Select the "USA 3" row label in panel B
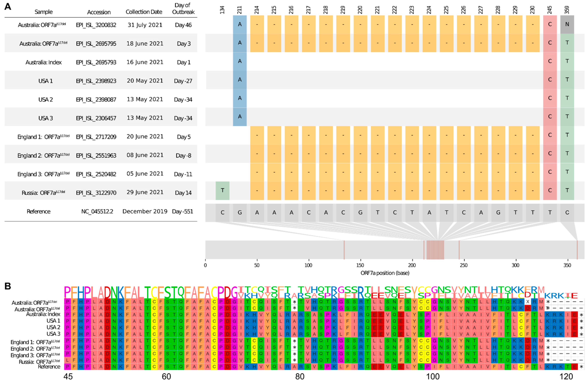Image resolution: width=588 pixels, height=382 pixels. click(x=53, y=334)
